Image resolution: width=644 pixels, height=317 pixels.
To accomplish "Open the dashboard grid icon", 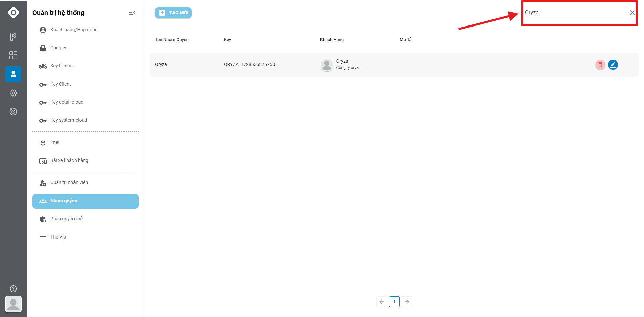I will 13,55.
